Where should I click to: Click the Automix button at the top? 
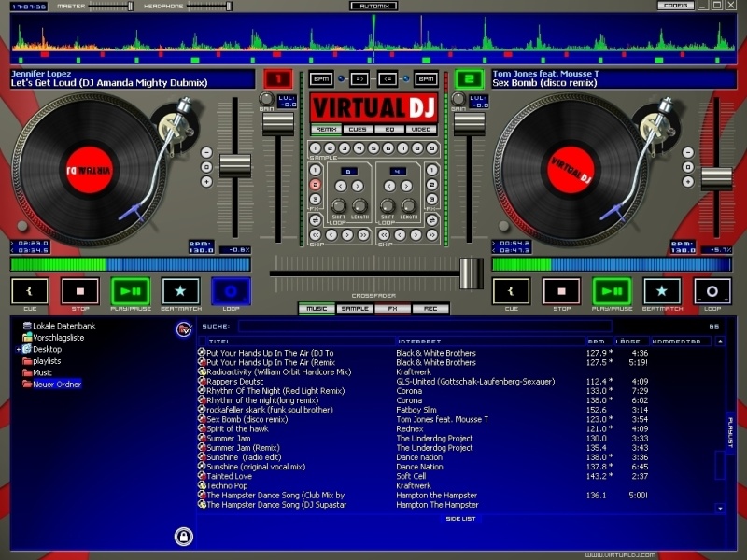click(373, 6)
